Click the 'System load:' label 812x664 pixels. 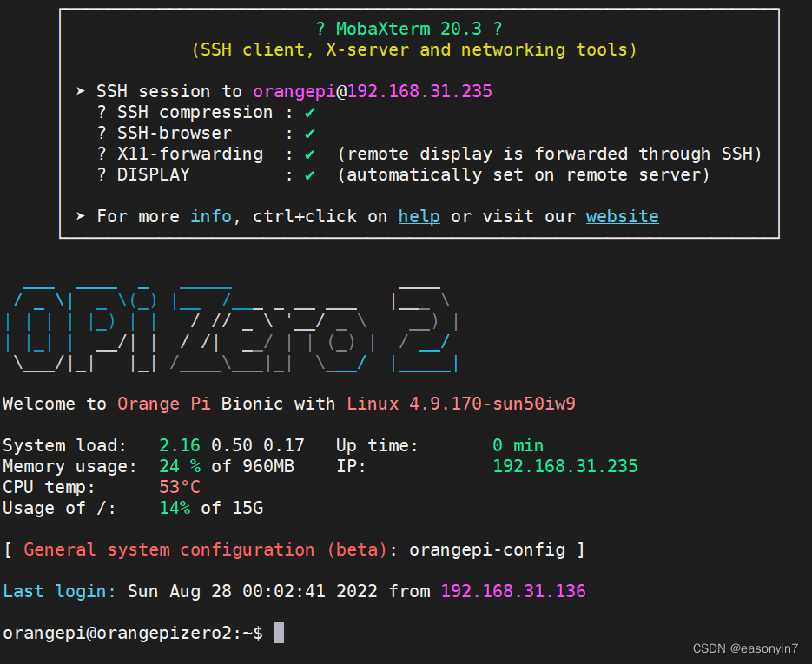point(65,445)
